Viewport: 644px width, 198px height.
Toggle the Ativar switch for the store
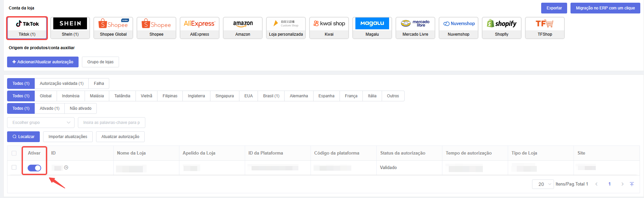click(x=34, y=168)
